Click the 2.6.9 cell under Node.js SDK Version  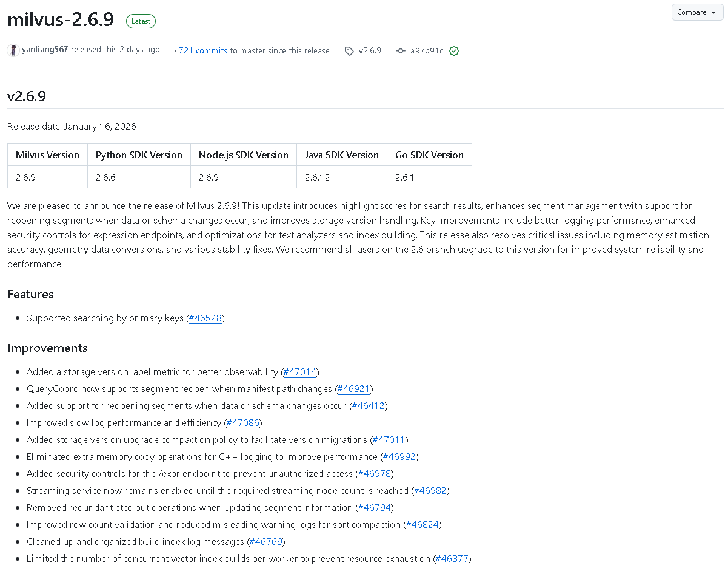tap(244, 177)
